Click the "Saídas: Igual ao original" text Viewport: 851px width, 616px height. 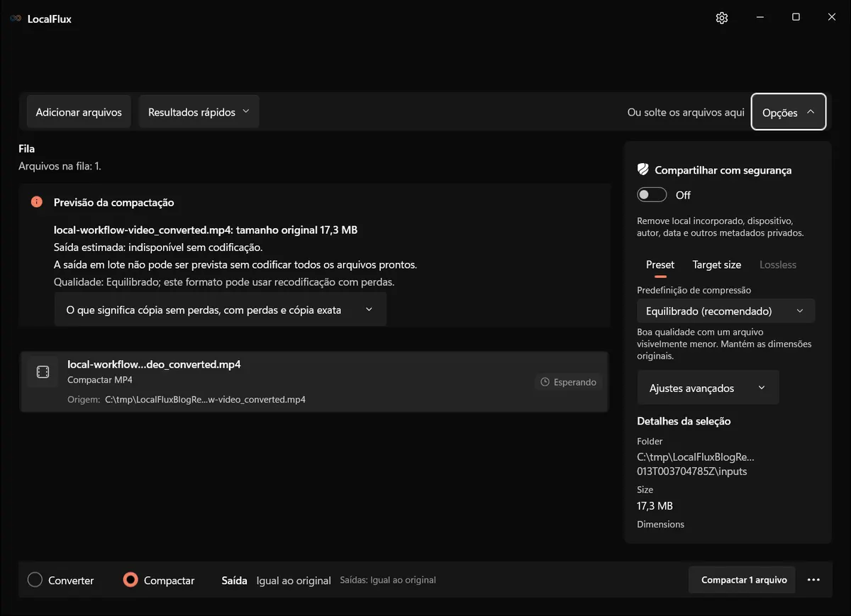click(x=388, y=580)
